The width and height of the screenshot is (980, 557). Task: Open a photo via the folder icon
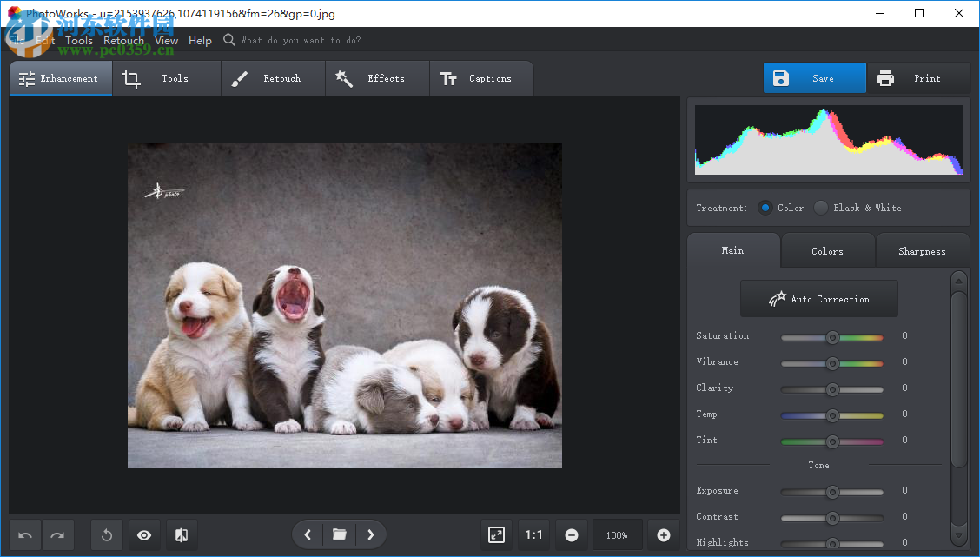339,534
